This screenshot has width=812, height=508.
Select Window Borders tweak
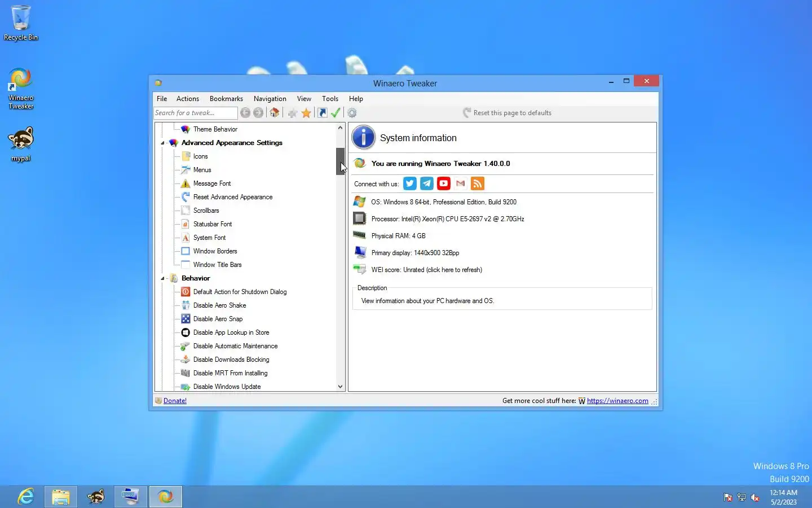[x=215, y=251]
